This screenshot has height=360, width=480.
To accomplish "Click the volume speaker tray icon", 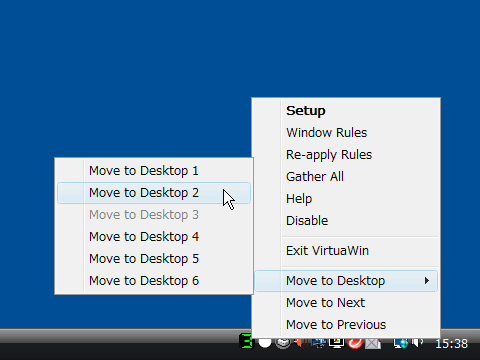I will click(417, 343).
